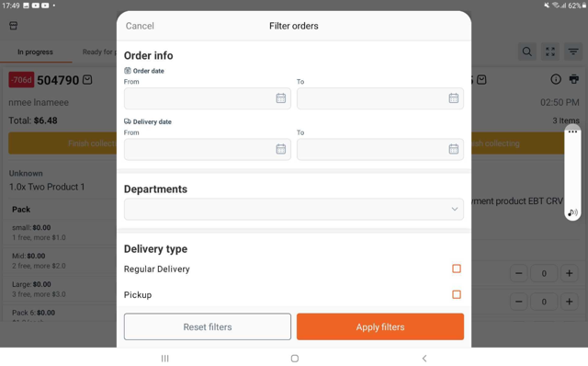Switch to the In progress tab
The image size is (588, 366).
tap(35, 51)
